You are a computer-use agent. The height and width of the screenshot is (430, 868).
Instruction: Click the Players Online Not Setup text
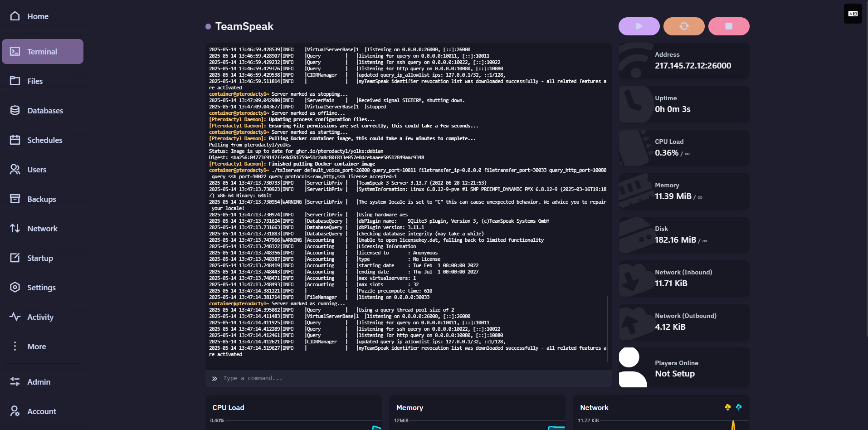click(675, 374)
